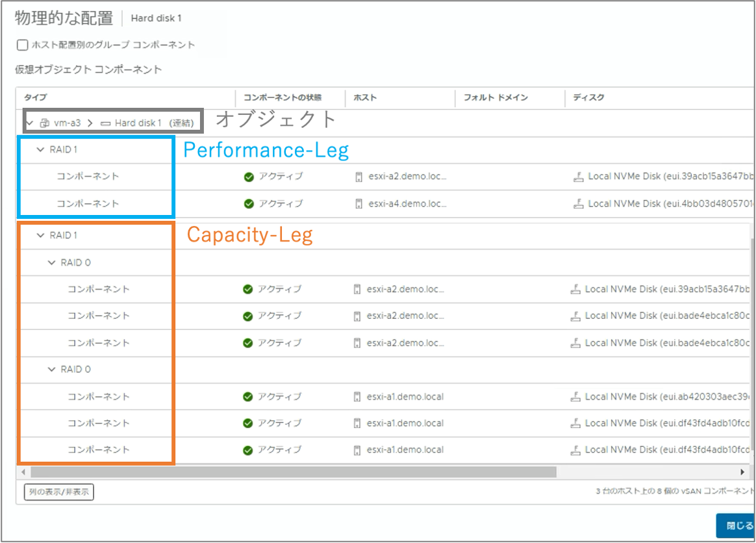Click host icon next to esxi-a4.demo.loc

[359, 204]
